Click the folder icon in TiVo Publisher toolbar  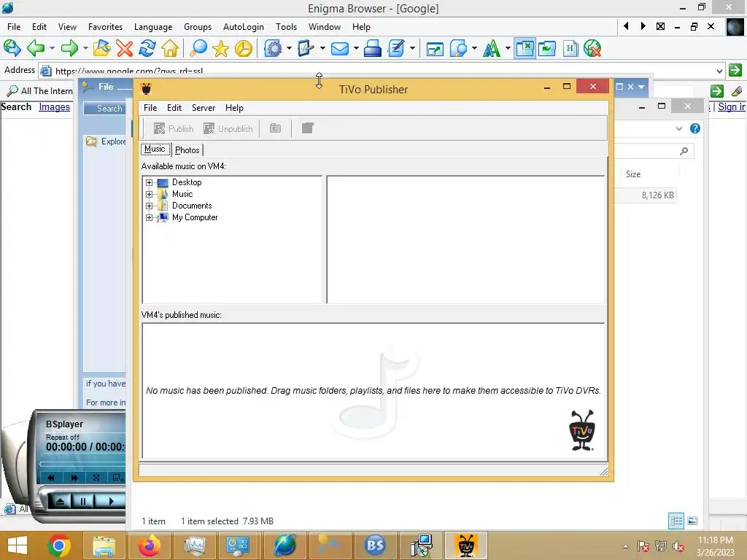pyautogui.click(x=275, y=128)
